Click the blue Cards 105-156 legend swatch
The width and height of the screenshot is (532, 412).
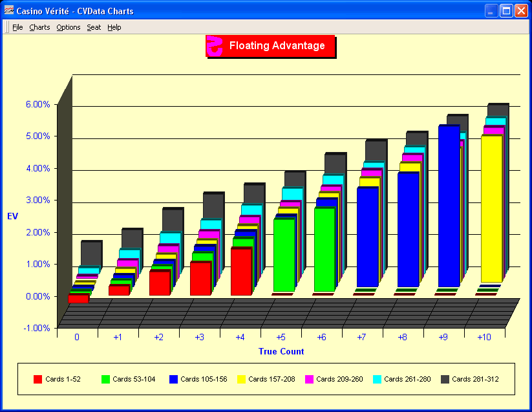173,379
